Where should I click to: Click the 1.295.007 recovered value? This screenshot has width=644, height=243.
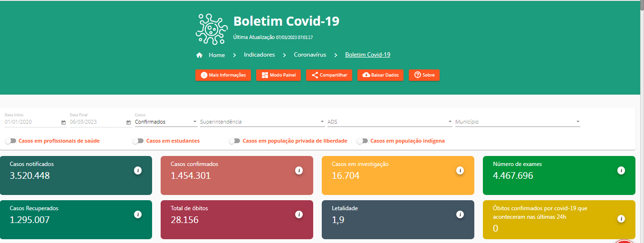[29, 220]
